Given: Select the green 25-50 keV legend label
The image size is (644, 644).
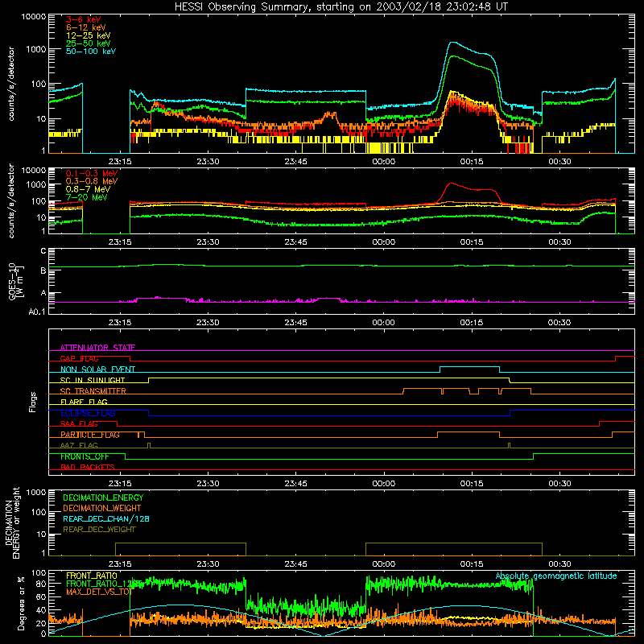Looking at the screenshot, I should 89,43.
